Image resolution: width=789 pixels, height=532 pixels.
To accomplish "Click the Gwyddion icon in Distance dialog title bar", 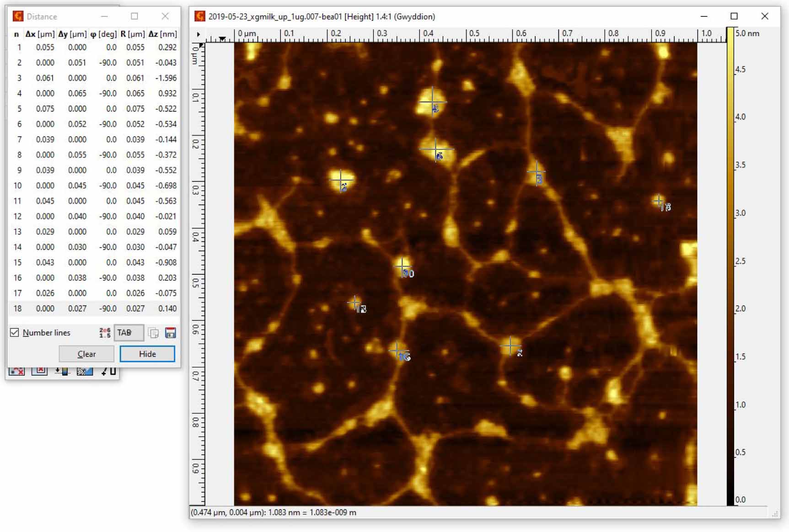I will point(17,16).
